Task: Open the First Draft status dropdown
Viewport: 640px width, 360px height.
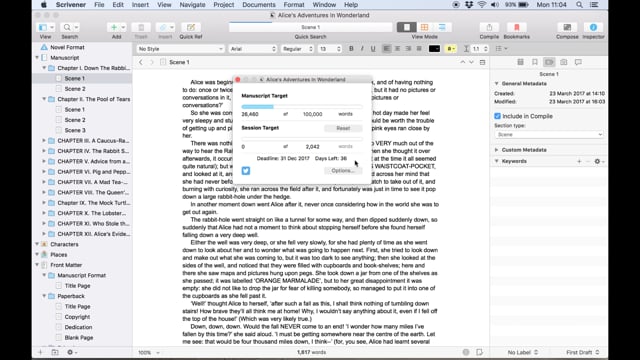Action: point(582,352)
